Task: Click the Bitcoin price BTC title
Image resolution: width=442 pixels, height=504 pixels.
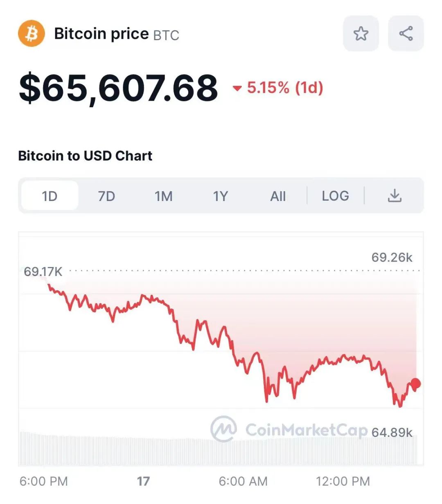Action: (117, 34)
